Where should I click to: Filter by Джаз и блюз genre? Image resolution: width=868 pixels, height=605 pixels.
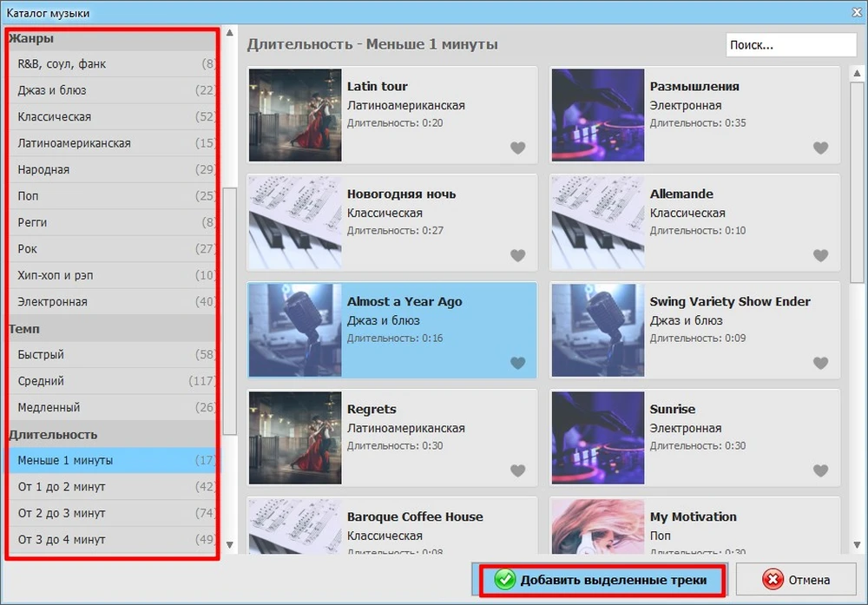click(52, 90)
